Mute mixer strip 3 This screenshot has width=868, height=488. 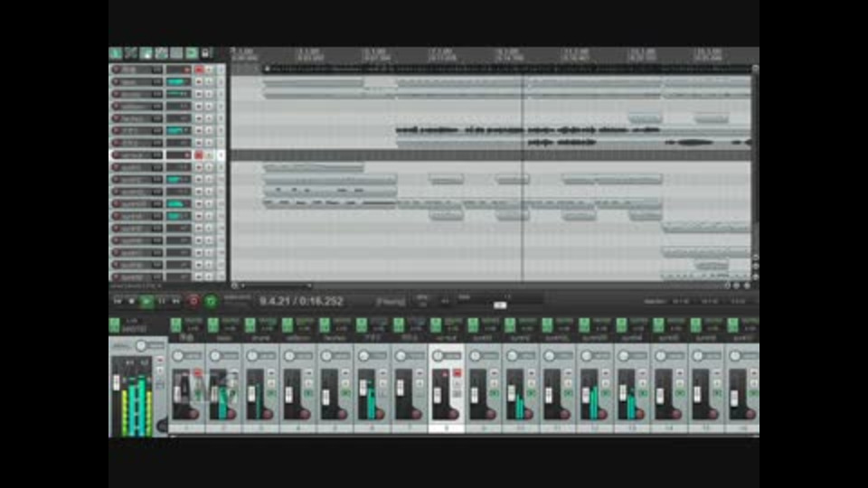272,373
